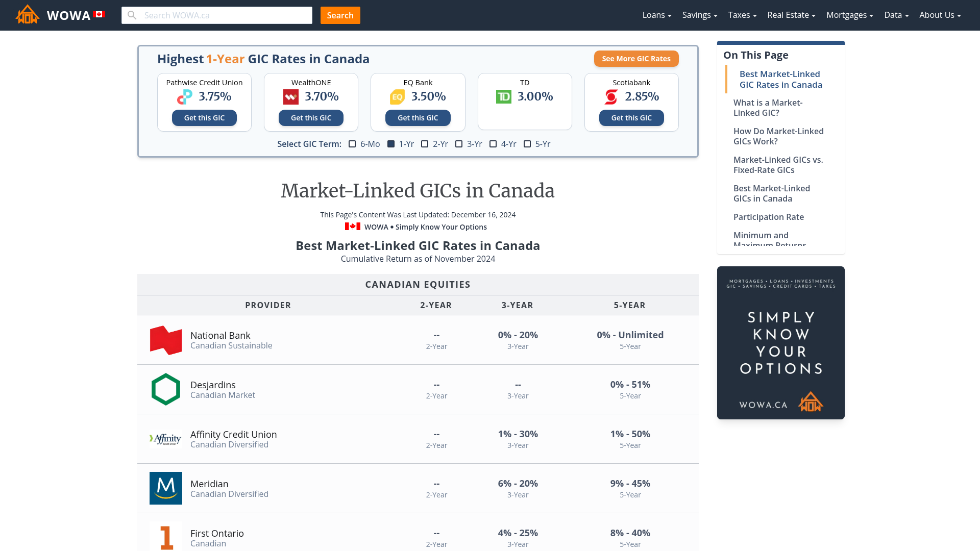
Task: Click the EQ Bank logo
Action: [x=397, y=96]
